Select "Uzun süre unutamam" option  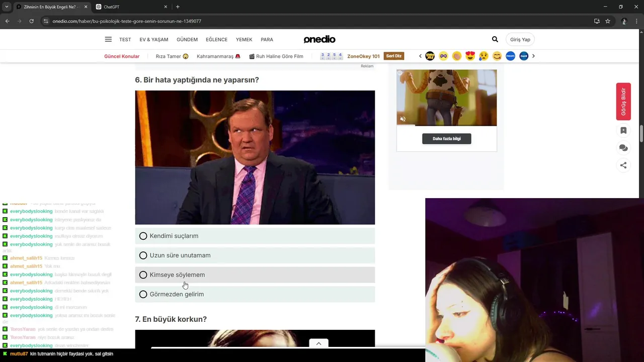coord(255,255)
